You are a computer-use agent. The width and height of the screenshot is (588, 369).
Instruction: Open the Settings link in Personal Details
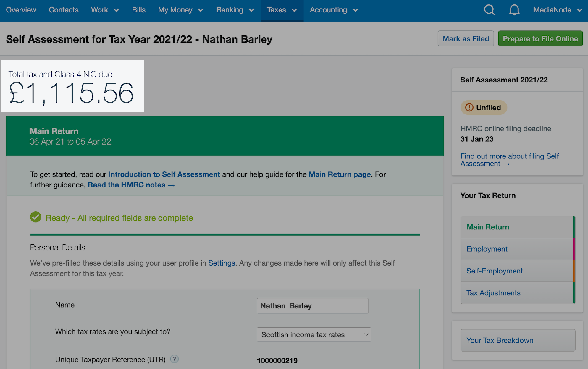[x=222, y=263]
